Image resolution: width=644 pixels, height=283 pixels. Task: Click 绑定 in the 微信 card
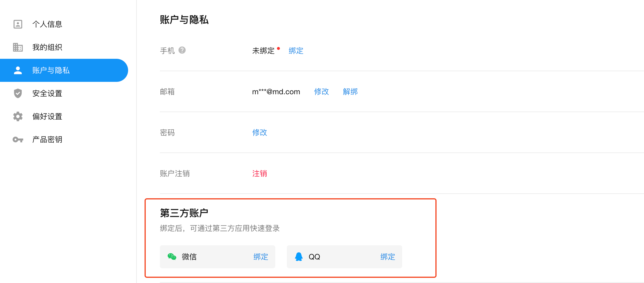pos(261,257)
